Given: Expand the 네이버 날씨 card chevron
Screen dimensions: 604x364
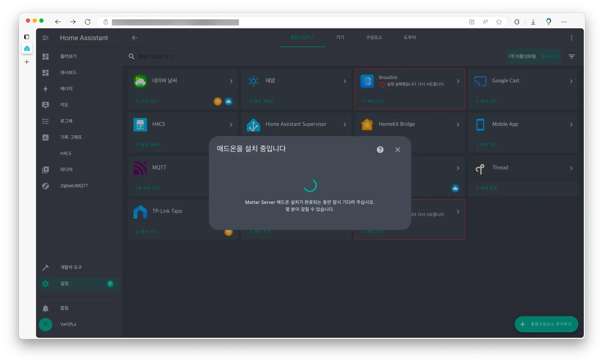Looking at the screenshot, I should tap(231, 81).
